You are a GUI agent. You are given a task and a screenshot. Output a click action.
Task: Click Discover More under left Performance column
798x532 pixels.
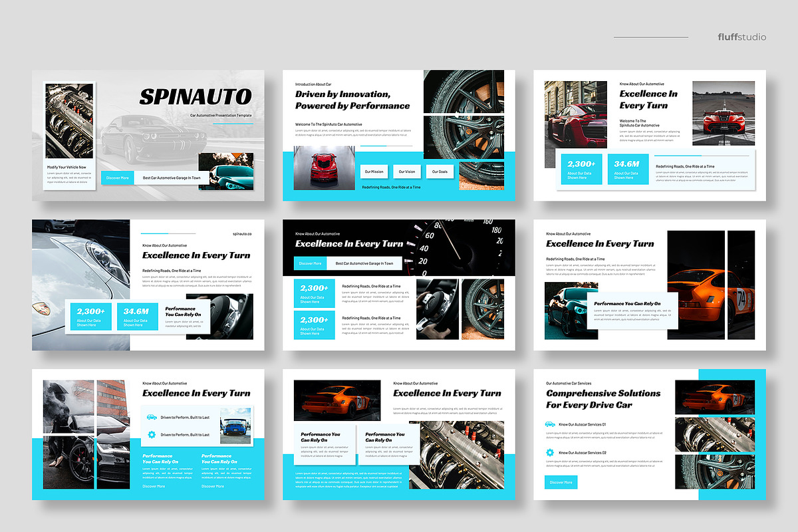tap(153, 486)
